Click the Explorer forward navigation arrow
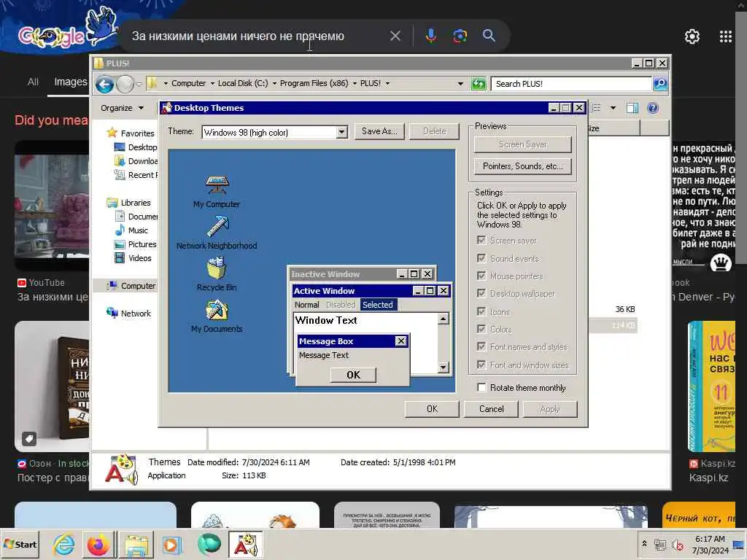The width and height of the screenshot is (747, 560). 125,85
